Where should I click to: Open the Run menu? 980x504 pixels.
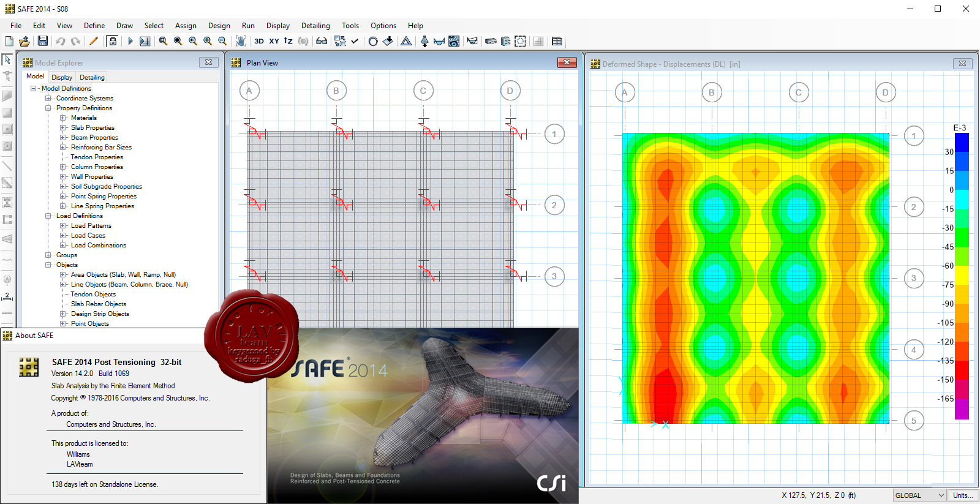(x=248, y=26)
